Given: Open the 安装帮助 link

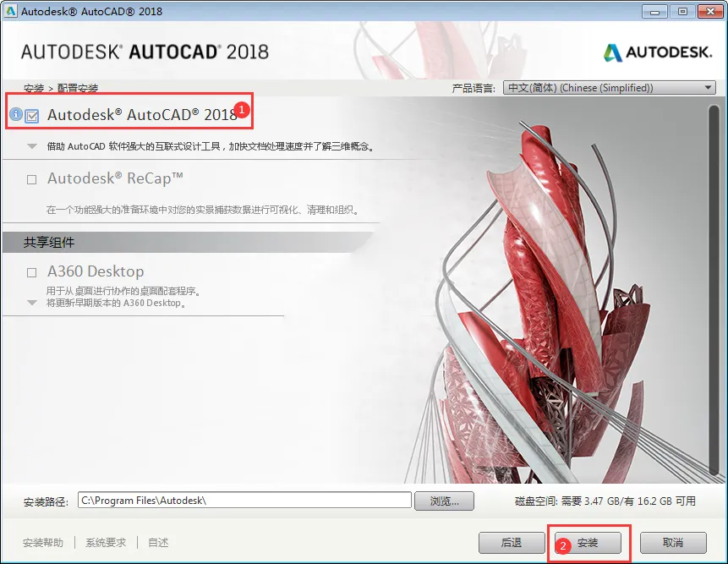Looking at the screenshot, I should [x=43, y=543].
